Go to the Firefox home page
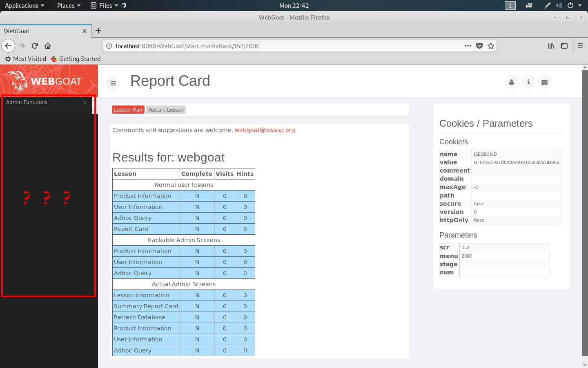Image resolution: width=588 pixels, height=368 pixels. (48, 46)
